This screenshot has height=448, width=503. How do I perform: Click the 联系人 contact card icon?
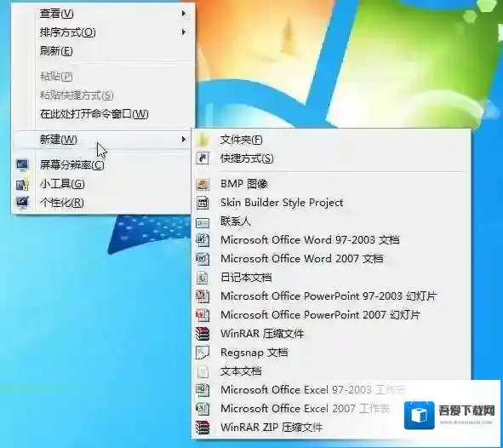pos(203,222)
